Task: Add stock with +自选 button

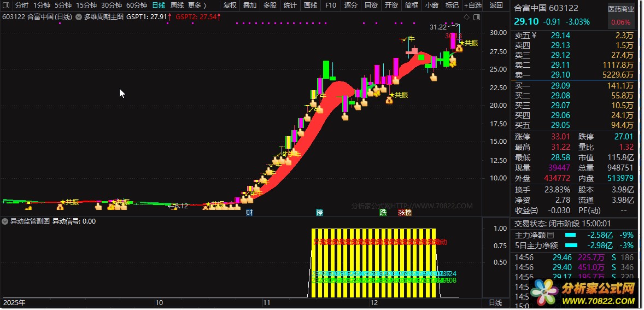Action: pos(473,5)
